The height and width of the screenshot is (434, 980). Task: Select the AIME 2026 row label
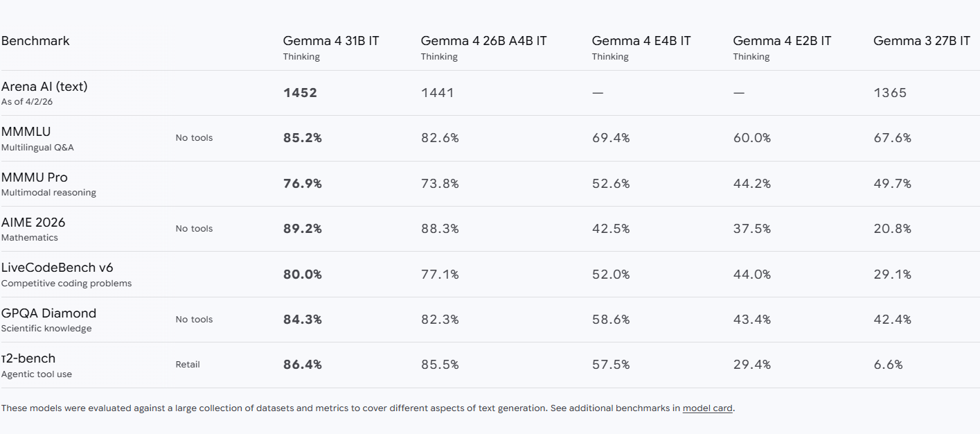tap(33, 223)
